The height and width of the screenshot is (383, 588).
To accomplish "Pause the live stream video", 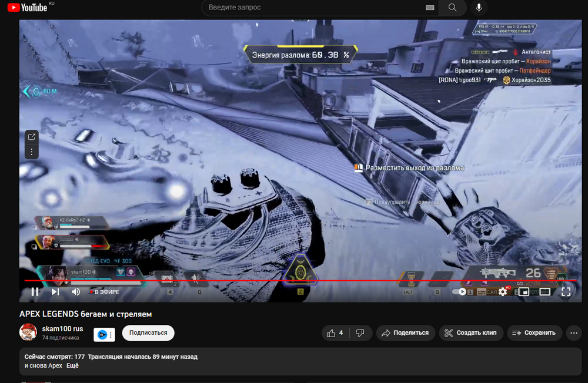I will click(35, 291).
